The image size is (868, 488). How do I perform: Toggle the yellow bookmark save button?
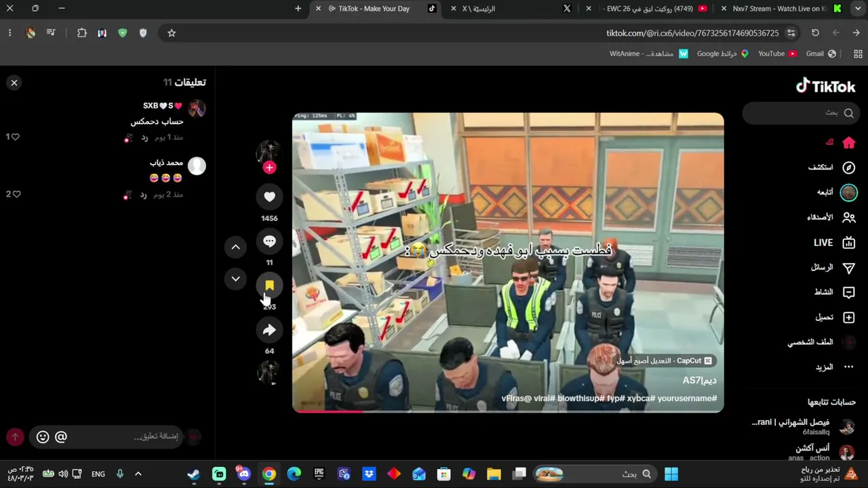pos(269,285)
